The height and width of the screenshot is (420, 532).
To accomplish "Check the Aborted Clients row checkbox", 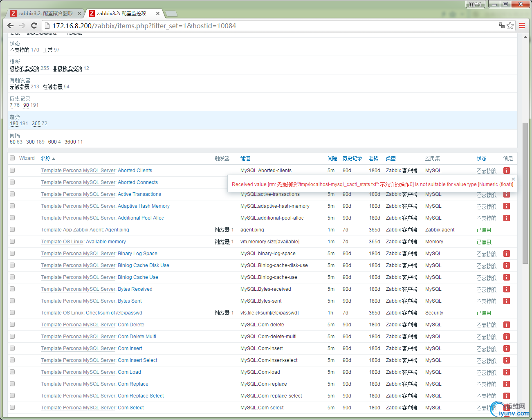I will [x=12, y=170].
